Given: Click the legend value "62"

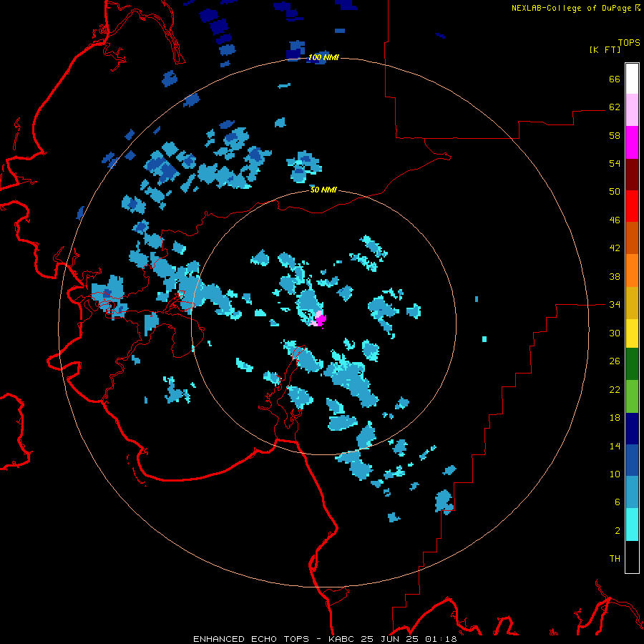Looking at the screenshot, I should tap(615, 107).
